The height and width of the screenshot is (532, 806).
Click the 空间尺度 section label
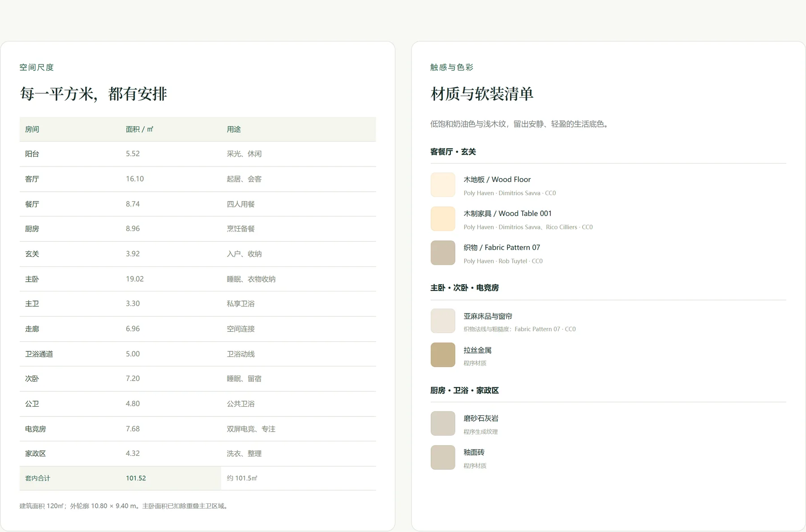coord(37,67)
